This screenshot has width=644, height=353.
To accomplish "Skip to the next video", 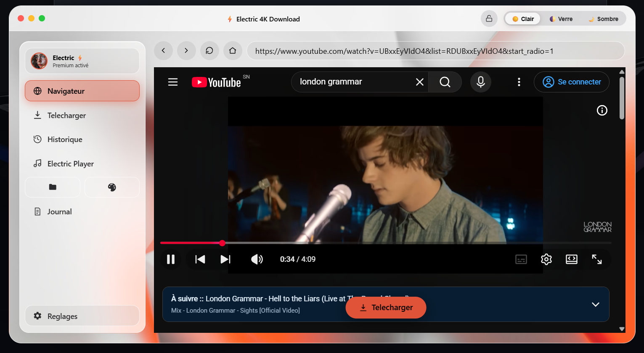I will (x=226, y=259).
